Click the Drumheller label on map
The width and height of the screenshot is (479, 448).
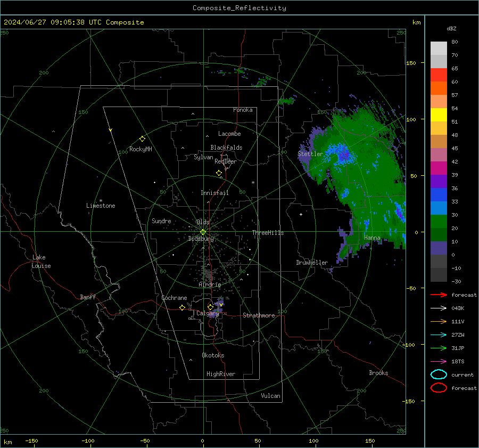pos(312,263)
